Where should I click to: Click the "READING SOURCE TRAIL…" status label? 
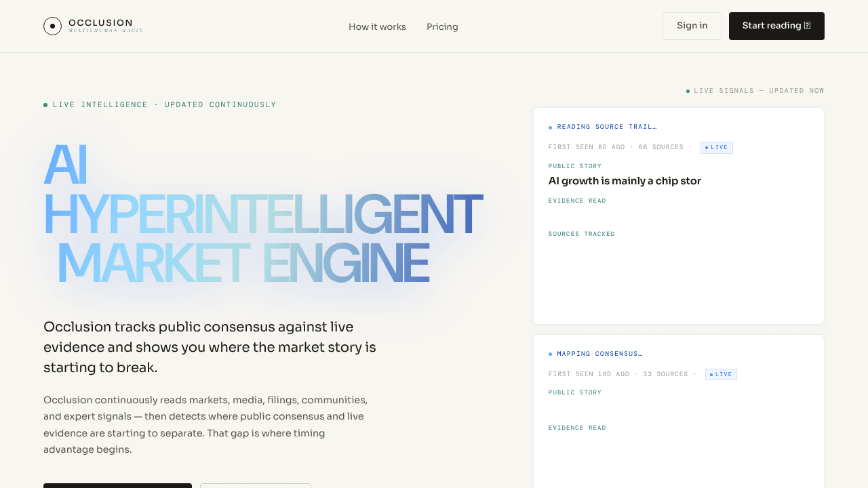pyautogui.click(x=607, y=127)
